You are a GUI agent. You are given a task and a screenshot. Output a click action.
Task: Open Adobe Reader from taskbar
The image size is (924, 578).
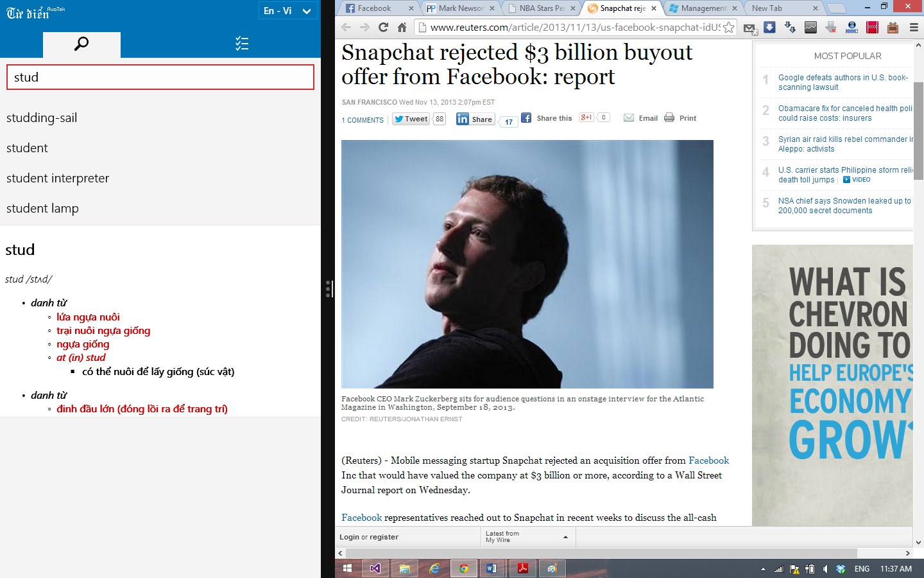pyautogui.click(x=522, y=568)
